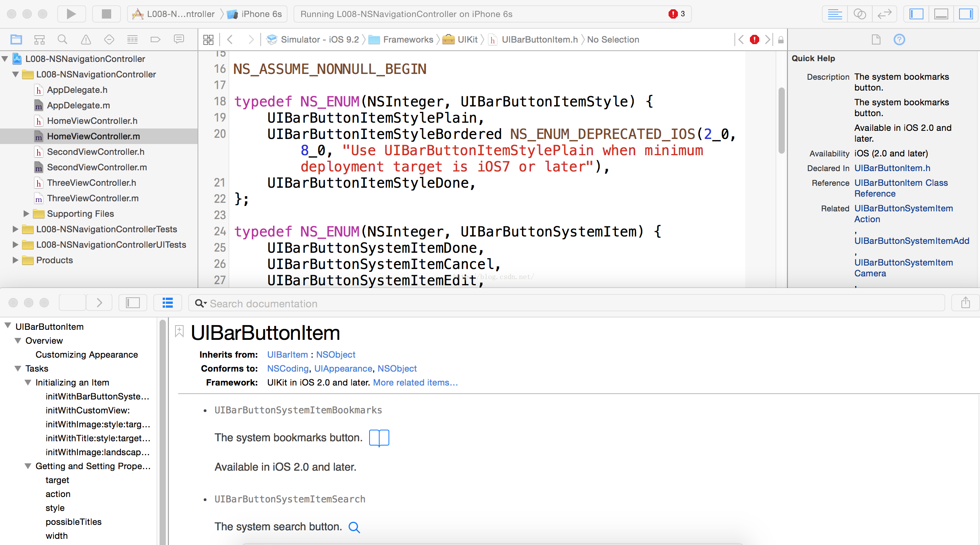Jump to previous issue arrow
Viewport: 980px width, 545px height.
(x=741, y=39)
